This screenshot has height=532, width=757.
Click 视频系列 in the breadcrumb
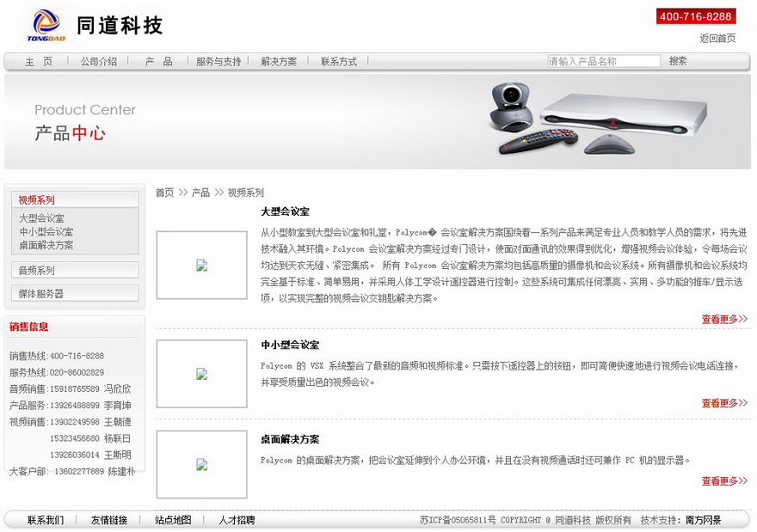pyautogui.click(x=246, y=193)
